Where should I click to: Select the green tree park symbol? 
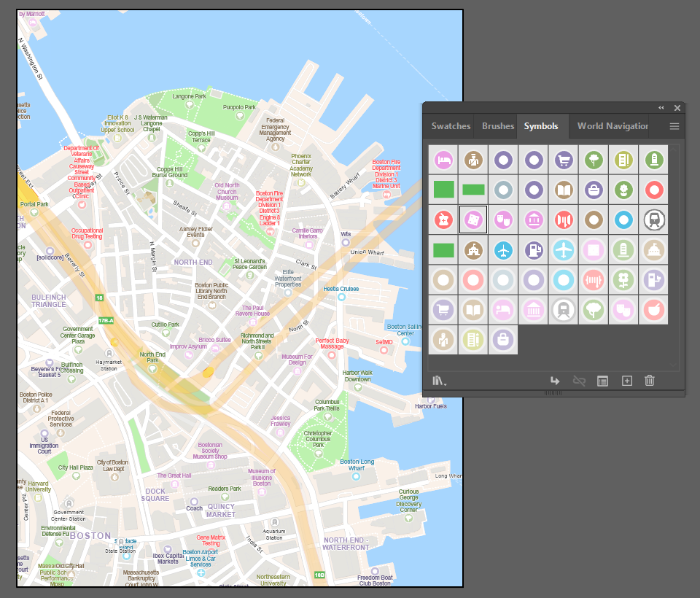(x=594, y=160)
